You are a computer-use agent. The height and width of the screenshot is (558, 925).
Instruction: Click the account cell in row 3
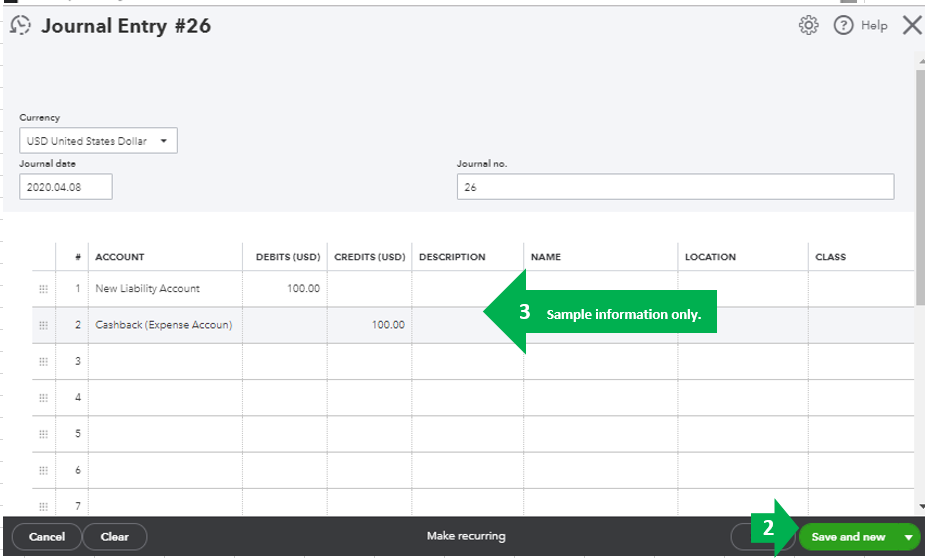coord(165,362)
